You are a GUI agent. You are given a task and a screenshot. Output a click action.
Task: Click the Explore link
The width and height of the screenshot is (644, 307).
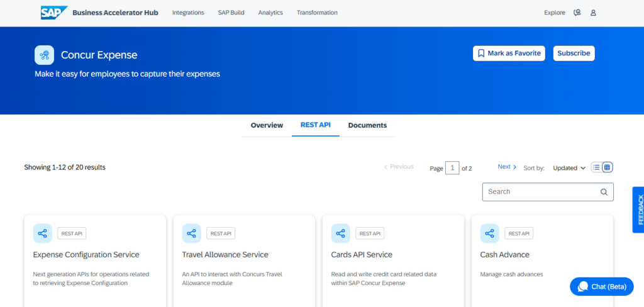(x=555, y=13)
